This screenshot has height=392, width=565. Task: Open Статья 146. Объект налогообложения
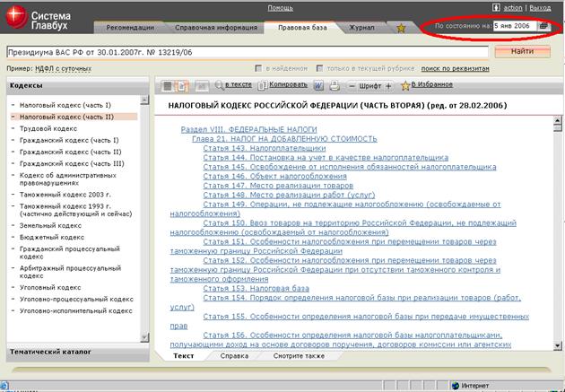(x=274, y=176)
